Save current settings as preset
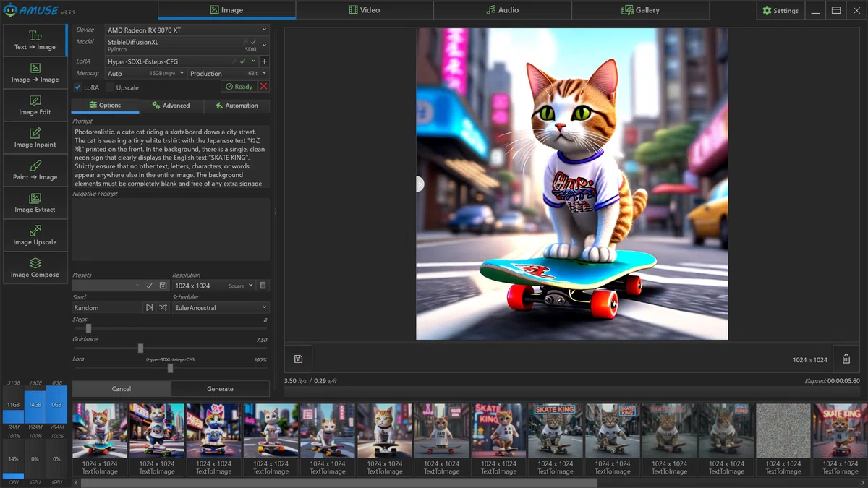The height and width of the screenshot is (488, 868). pos(163,286)
